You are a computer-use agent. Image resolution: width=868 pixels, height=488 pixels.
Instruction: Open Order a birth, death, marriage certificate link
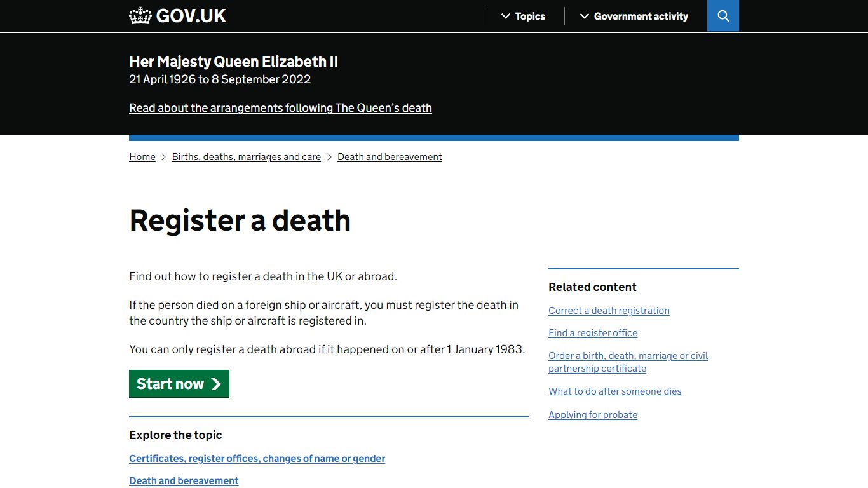coord(628,362)
